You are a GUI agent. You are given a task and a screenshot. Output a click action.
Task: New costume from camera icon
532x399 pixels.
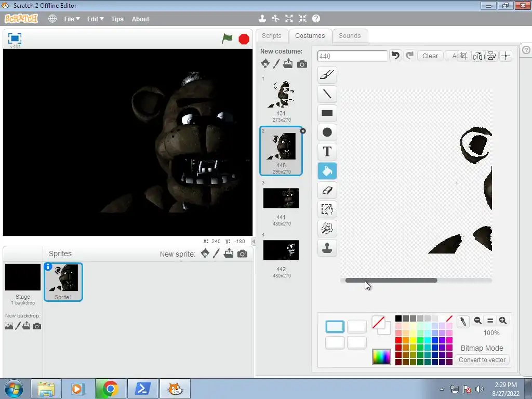[x=302, y=64]
